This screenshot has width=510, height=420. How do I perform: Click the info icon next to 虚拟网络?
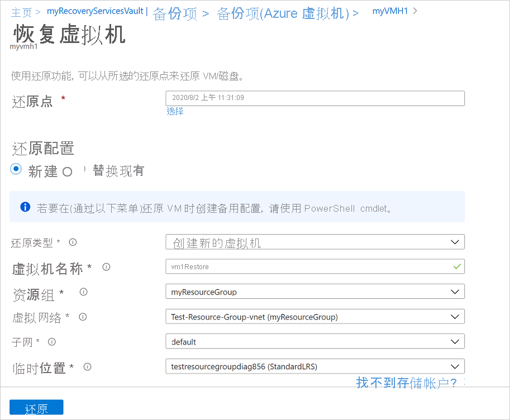(82, 317)
